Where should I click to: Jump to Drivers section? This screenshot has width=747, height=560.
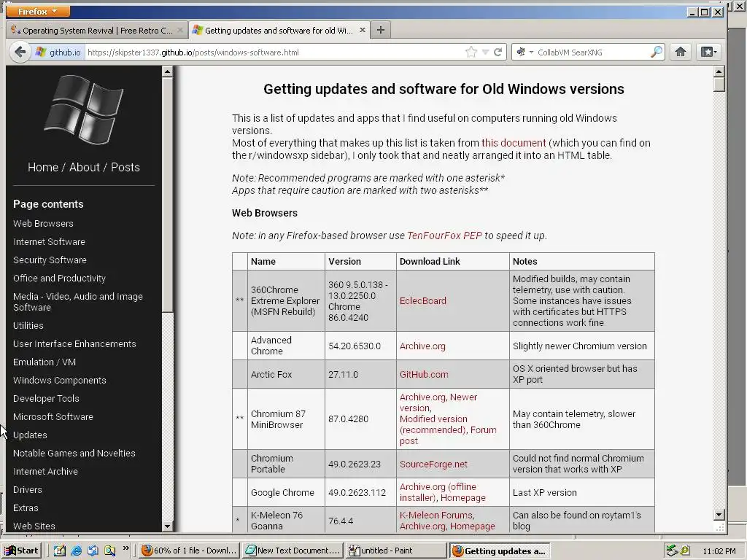pos(28,489)
